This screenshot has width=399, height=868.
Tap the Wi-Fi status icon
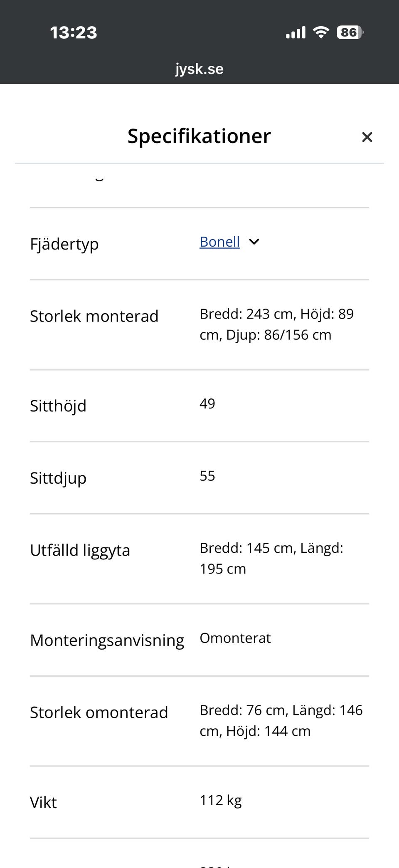click(321, 32)
